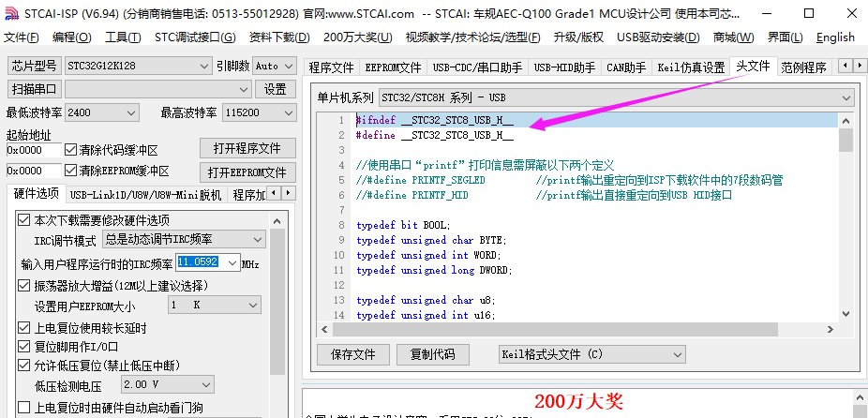Toggle 本次下载需要修改硬件选项 checkbox
Viewport: 868px width, 418px height.
23,220
